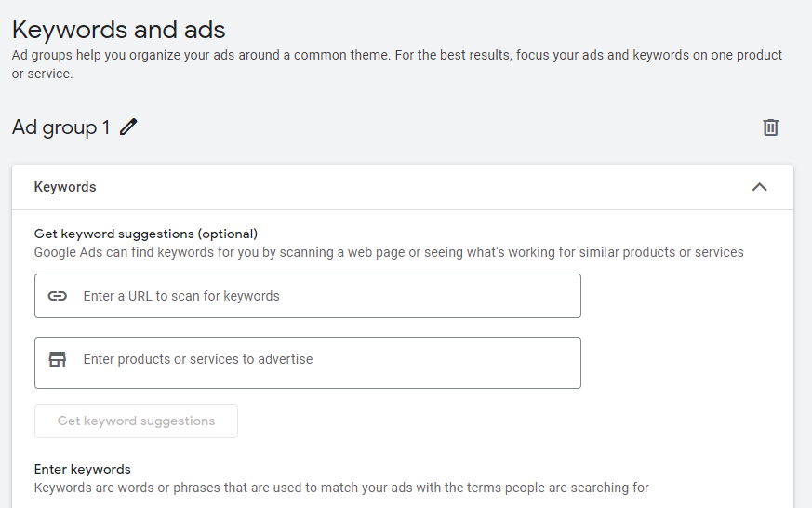Click the "Enter a URL to scan" placeholder text

coord(181,296)
